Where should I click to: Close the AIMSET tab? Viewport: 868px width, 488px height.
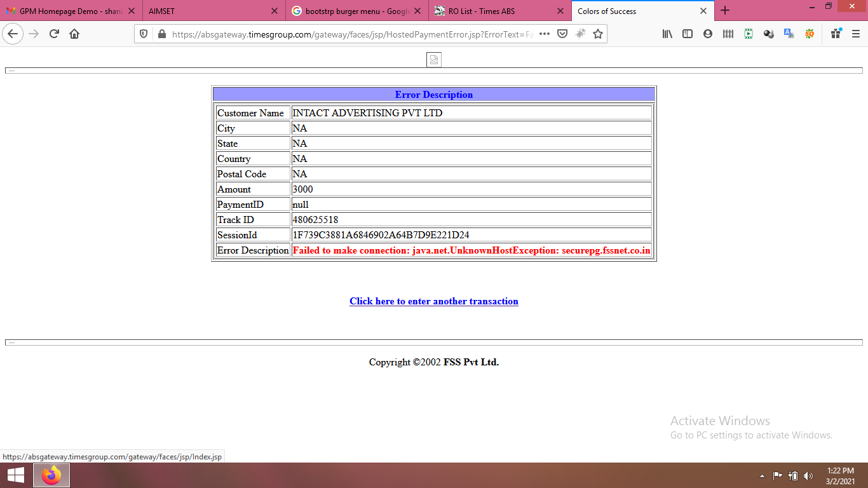point(274,11)
